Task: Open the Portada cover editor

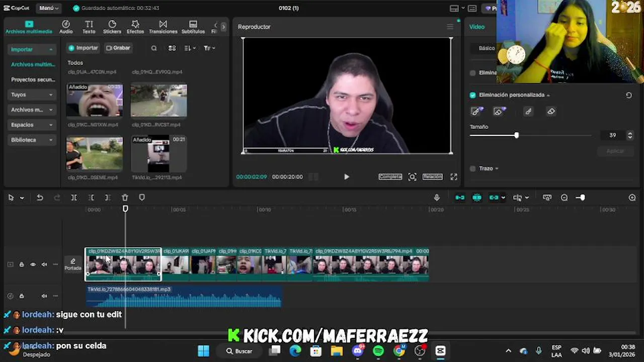Action: (x=73, y=264)
